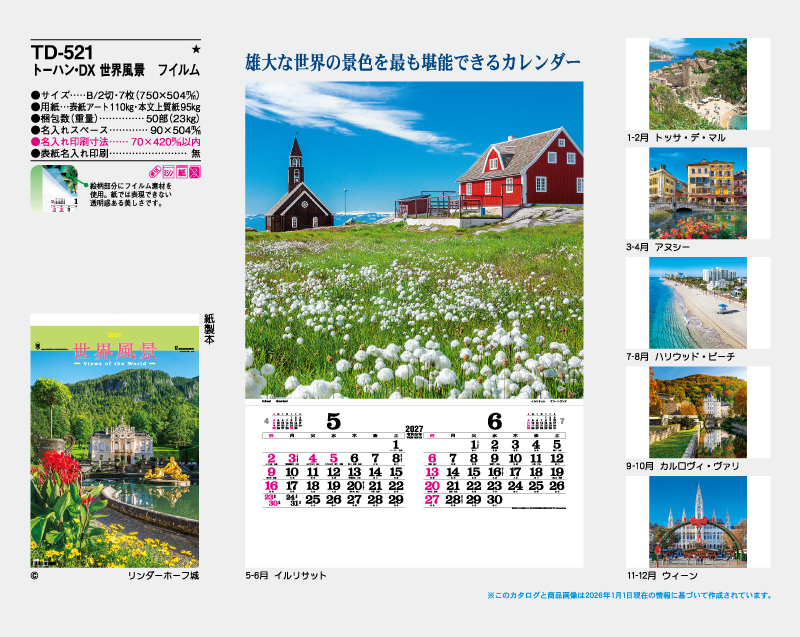Click the 梱包数(重量) 50部 spec line
The image size is (800, 637).
[116, 119]
